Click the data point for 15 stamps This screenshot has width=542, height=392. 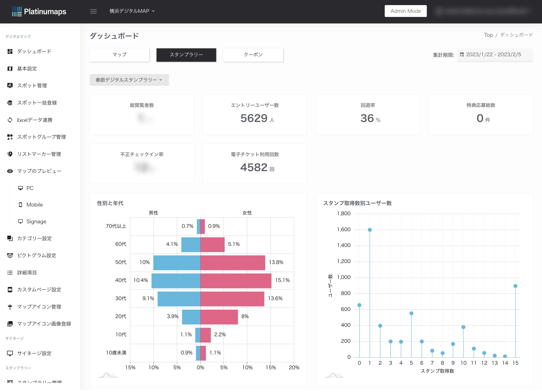(x=515, y=286)
